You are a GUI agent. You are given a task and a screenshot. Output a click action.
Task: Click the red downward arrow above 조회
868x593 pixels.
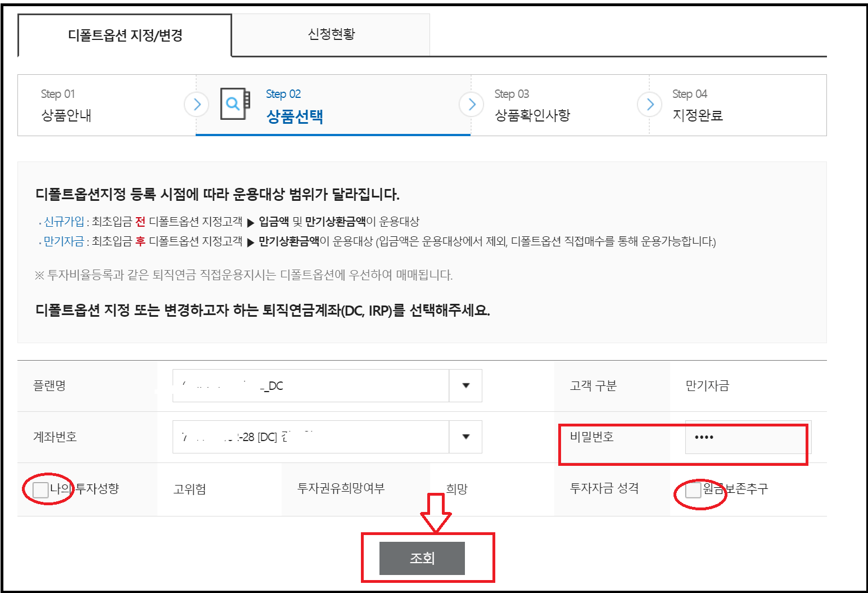coord(436,512)
